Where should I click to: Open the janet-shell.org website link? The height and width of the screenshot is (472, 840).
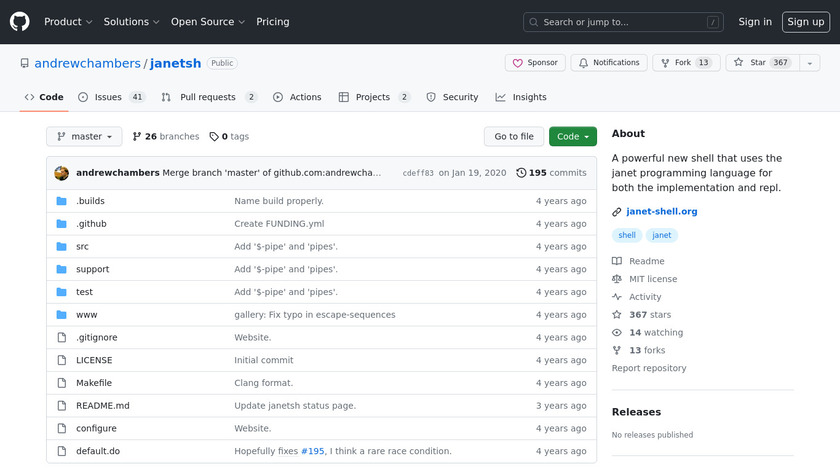click(x=661, y=212)
